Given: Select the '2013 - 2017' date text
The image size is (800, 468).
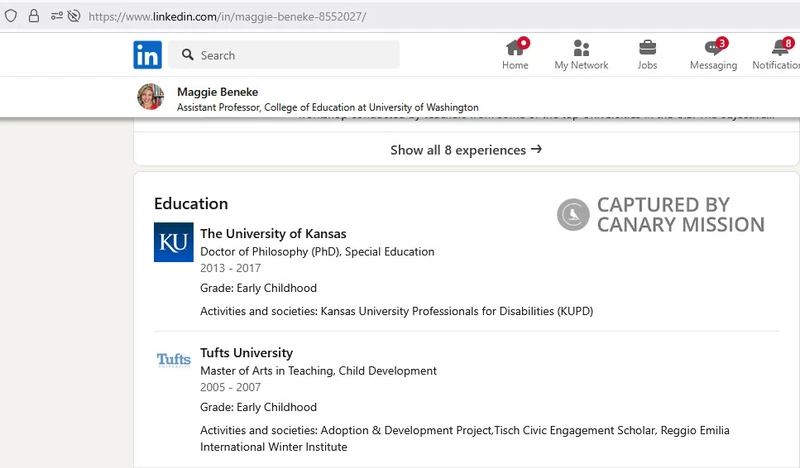Looking at the screenshot, I should click(x=230, y=268).
